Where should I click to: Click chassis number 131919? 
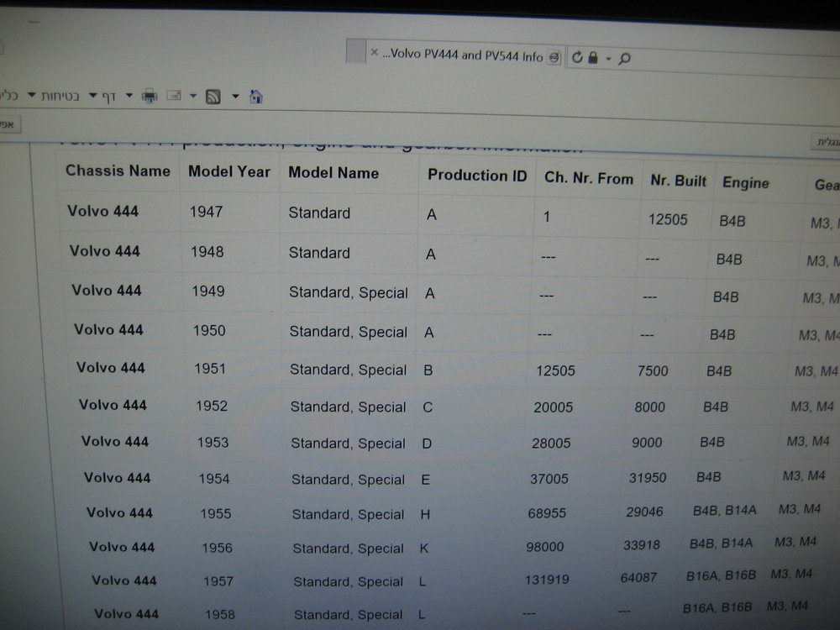(x=547, y=579)
